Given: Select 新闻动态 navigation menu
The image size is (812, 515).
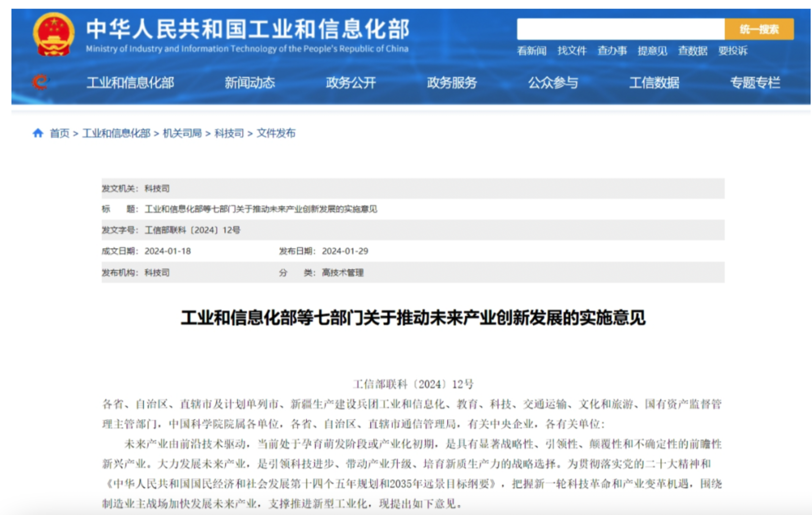Looking at the screenshot, I should click(250, 82).
